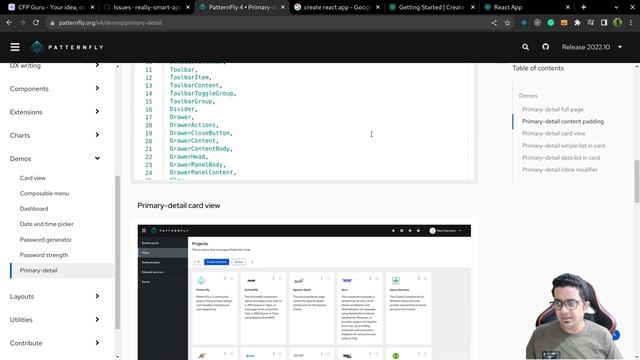Image resolution: width=640 pixels, height=360 pixels.
Task: Switch to the Getting Started Create tab
Action: coord(431,7)
